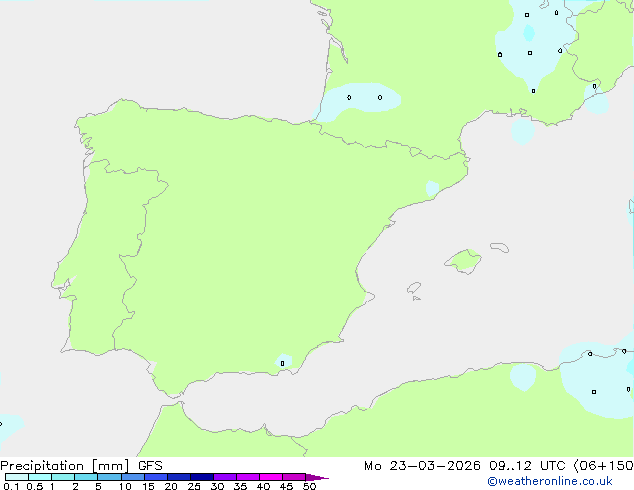Click the '0.5' legend scale label
Viewport: 634px width, 490px height.
[35, 486]
